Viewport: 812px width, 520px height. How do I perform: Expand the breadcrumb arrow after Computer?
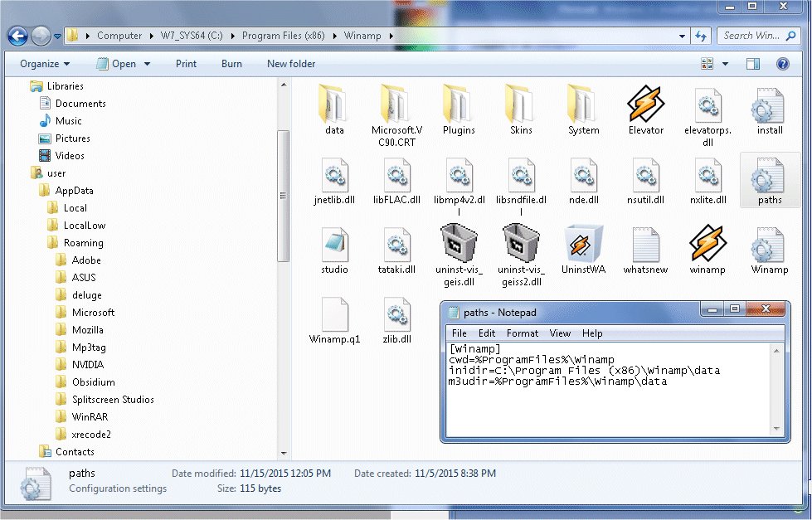pyautogui.click(x=151, y=36)
